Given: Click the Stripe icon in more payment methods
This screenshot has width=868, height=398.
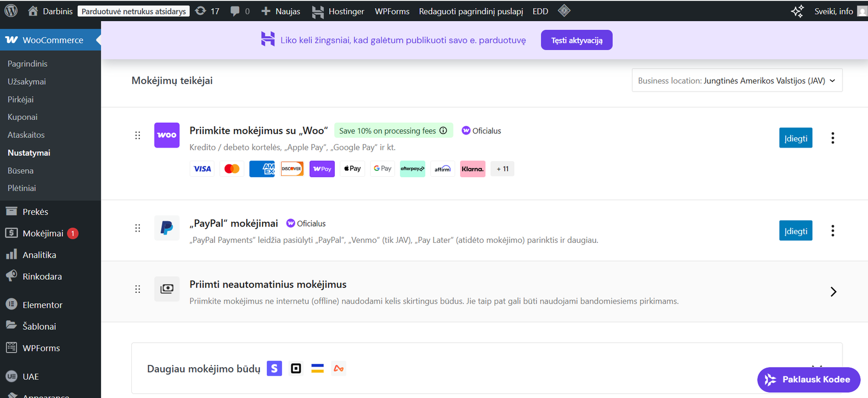Looking at the screenshot, I should [x=275, y=369].
